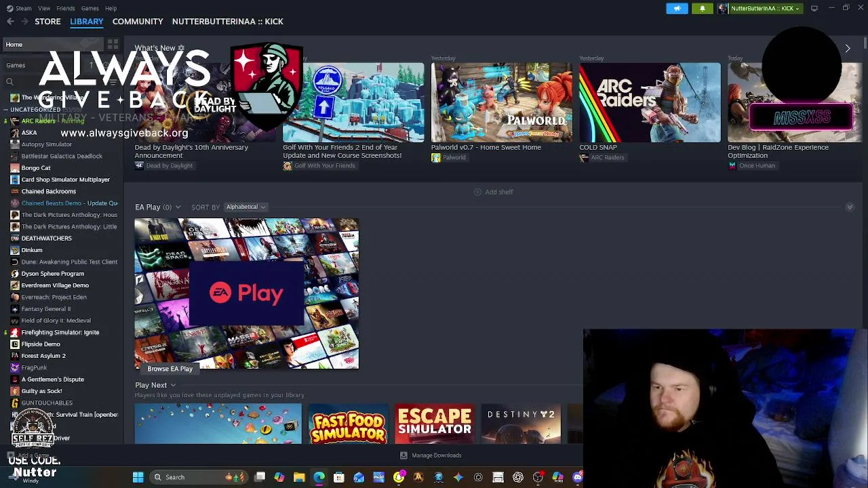Click the Destiny 2 game cover
The height and width of the screenshot is (488, 868).
[521, 424]
